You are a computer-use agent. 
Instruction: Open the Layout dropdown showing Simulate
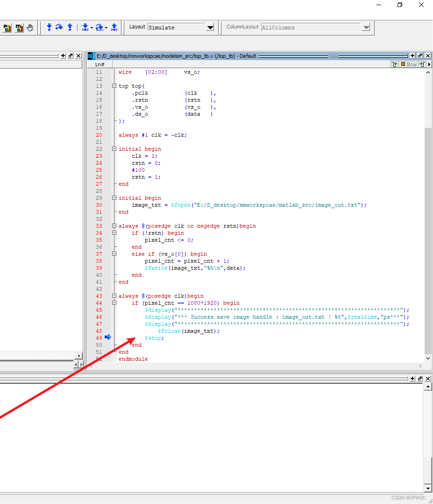pos(210,27)
